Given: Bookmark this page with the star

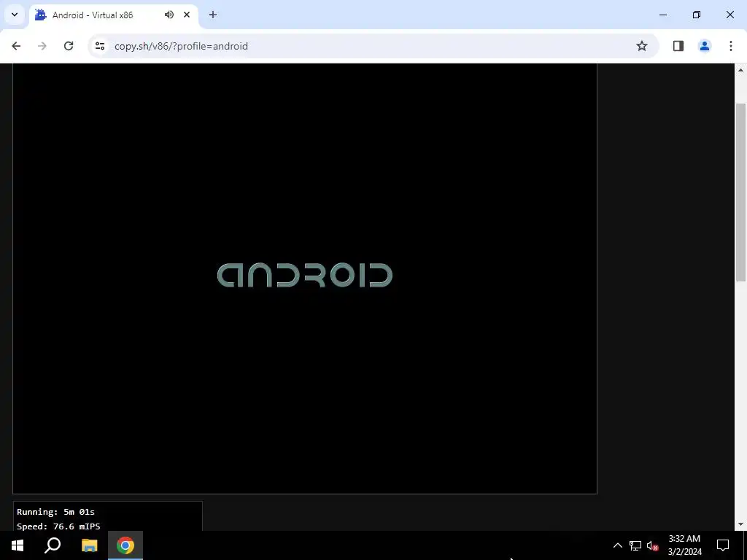Looking at the screenshot, I should click(x=642, y=46).
